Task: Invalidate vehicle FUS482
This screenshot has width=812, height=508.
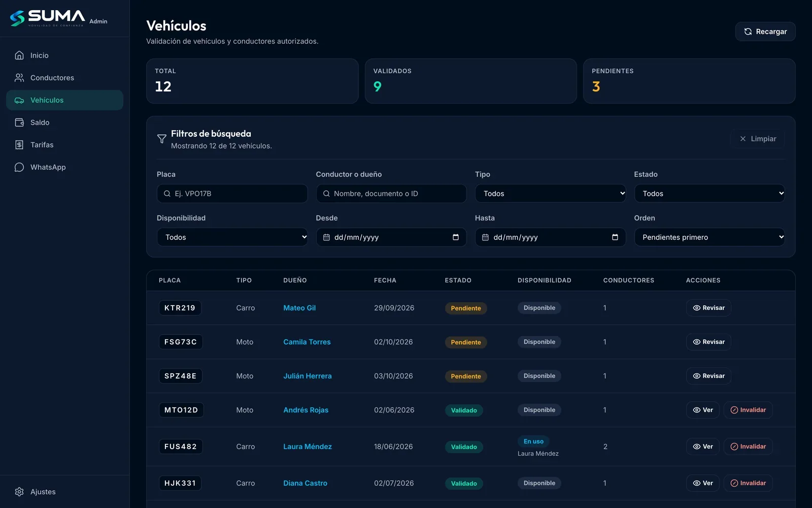Action: 748,447
